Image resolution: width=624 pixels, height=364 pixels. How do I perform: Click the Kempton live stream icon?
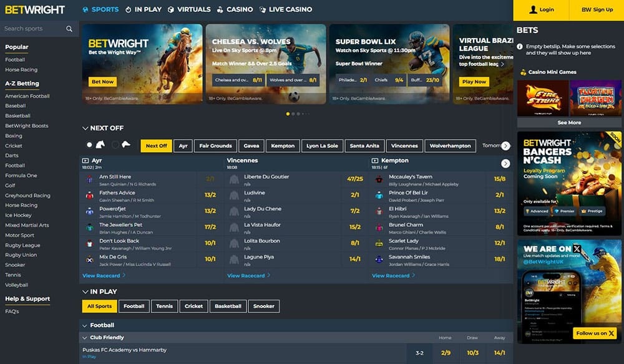click(x=375, y=161)
